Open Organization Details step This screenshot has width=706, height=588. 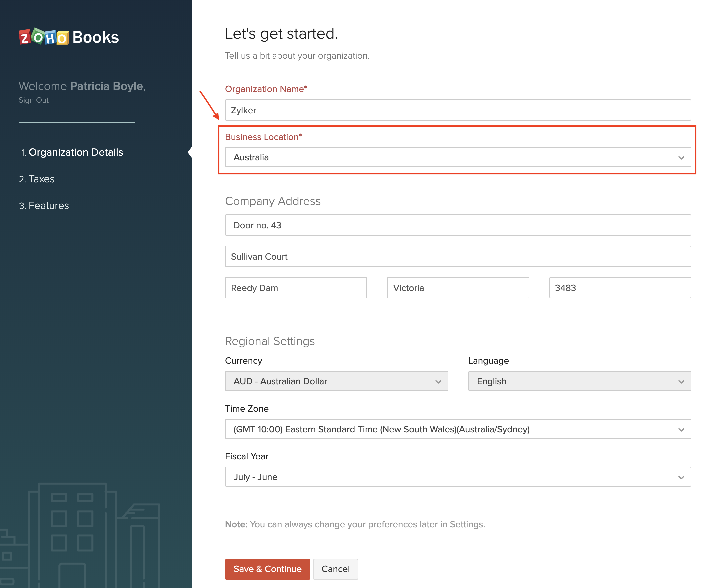[x=75, y=152]
